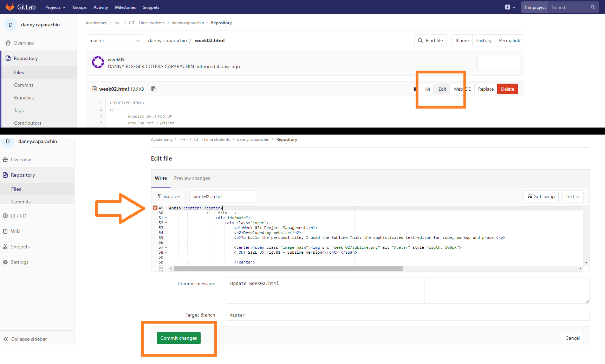Open Files in the lower sidebar
This screenshot has width=605, height=364.
(x=16, y=189)
